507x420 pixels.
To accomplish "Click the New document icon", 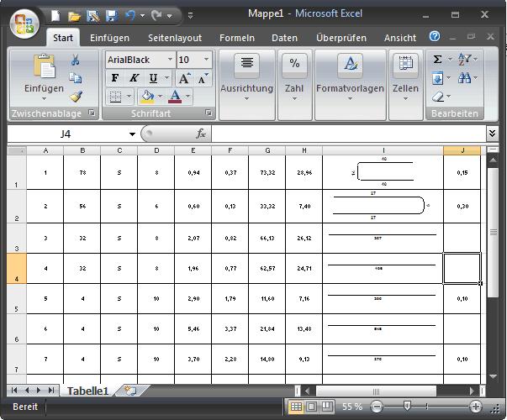I will [x=55, y=15].
